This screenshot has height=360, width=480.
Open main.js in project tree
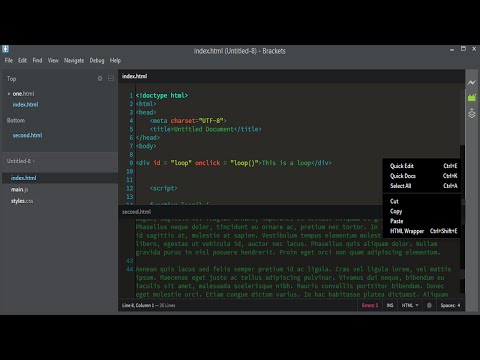pos(19,190)
